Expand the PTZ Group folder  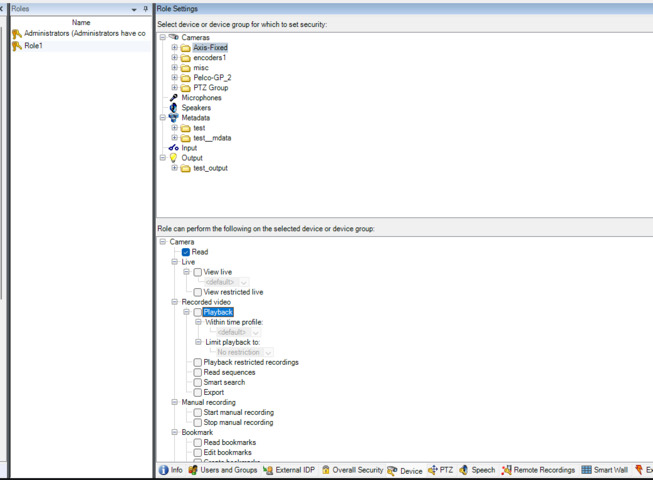pos(174,88)
